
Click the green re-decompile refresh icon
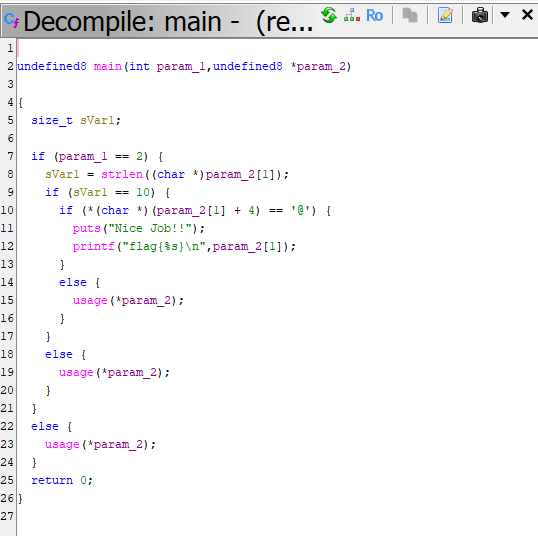329,15
